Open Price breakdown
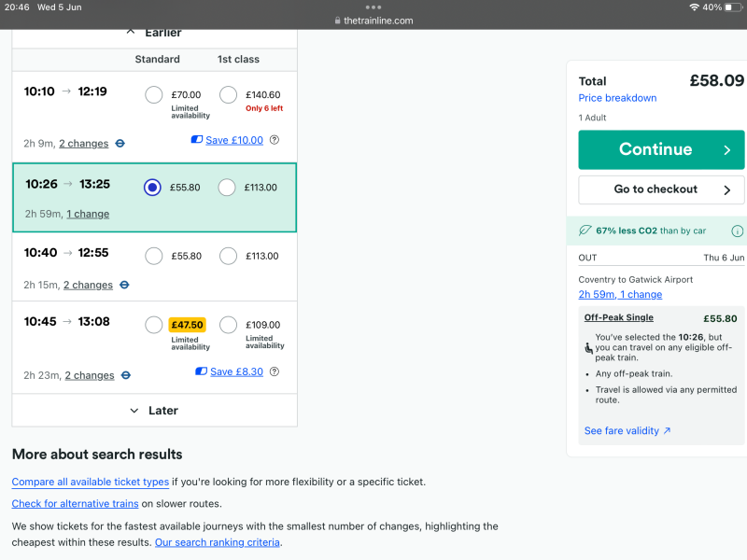The width and height of the screenshot is (747, 560). (617, 98)
